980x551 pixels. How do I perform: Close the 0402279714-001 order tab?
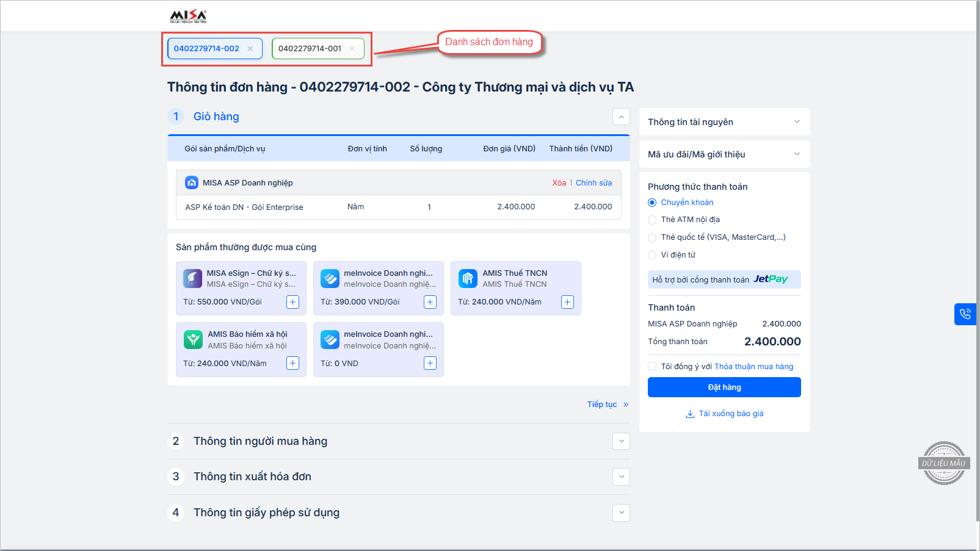352,49
